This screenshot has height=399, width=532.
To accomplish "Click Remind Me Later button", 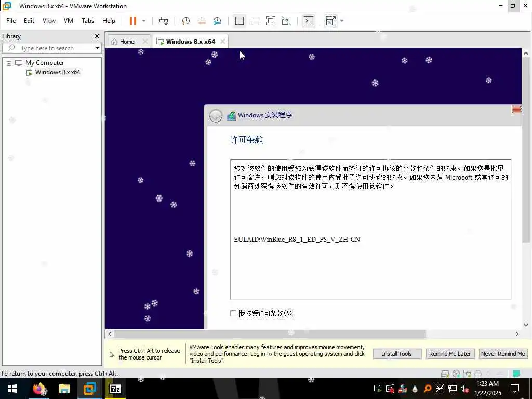I will pos(450,354).
